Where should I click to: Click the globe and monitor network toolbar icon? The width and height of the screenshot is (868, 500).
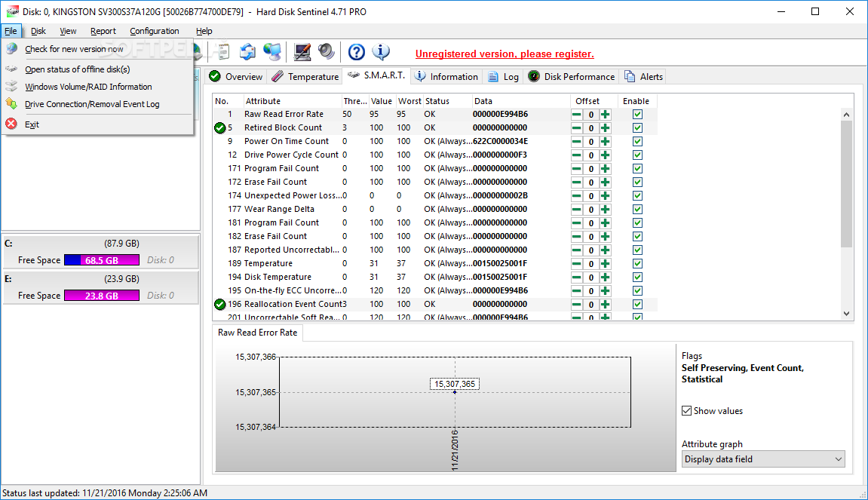click(x=271, y=52)
